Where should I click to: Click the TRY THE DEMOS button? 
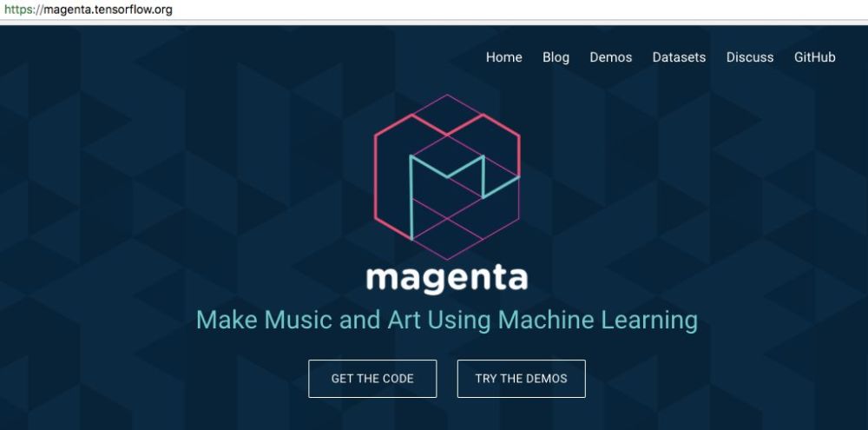point(521,379)
